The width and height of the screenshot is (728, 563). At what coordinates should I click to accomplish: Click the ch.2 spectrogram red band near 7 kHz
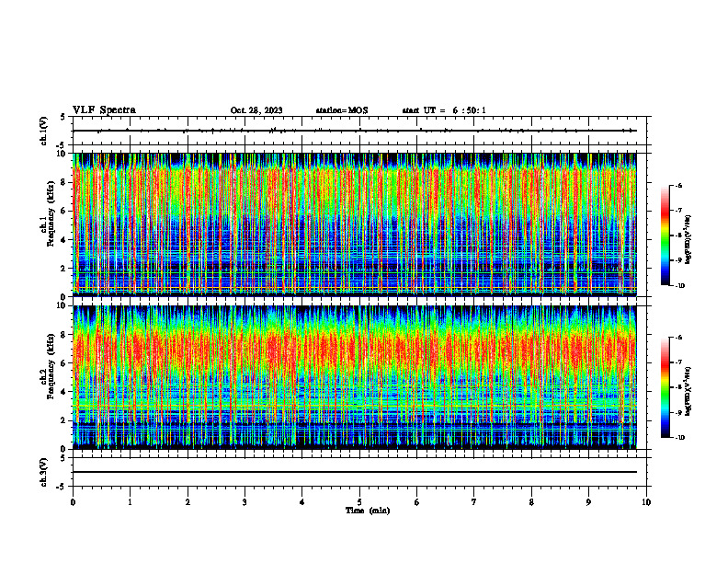355,349
